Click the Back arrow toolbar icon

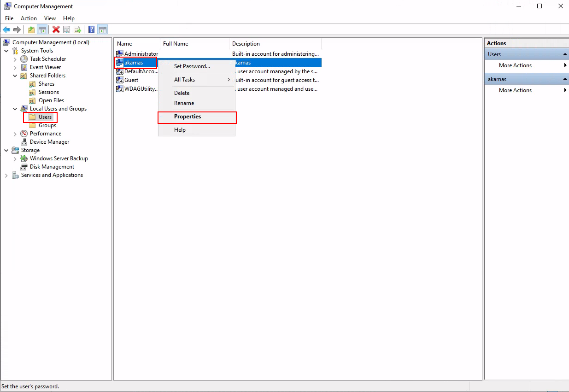tap(6, 30)
